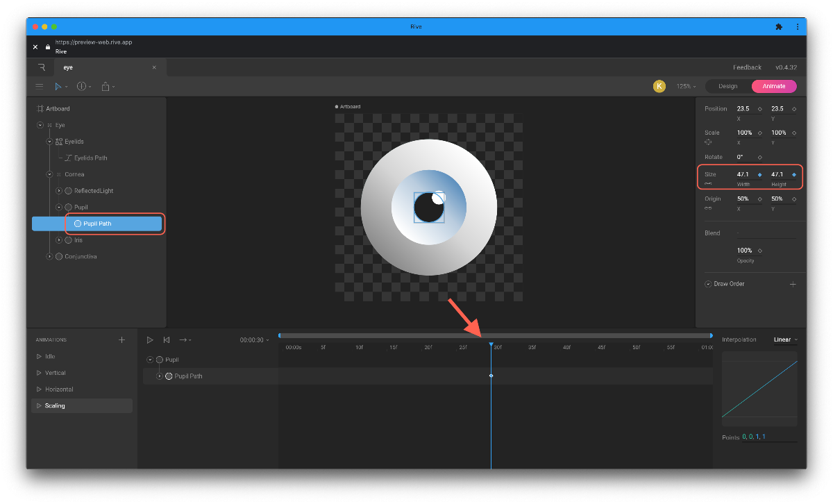This screenshot has width=833, height=504.
Task: Toggle the Scale proportional link icon
Action: pos(708,142)
